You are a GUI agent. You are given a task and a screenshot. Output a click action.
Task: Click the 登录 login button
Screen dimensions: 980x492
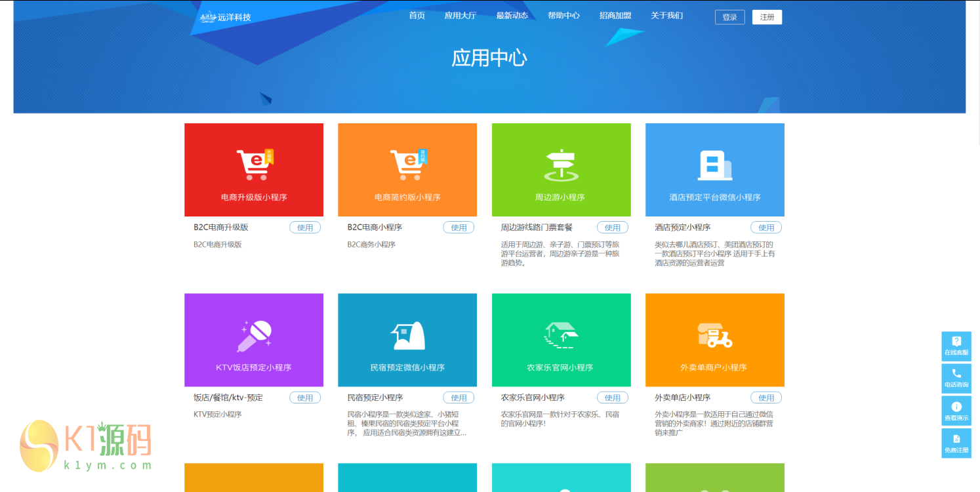pos(730,17)
